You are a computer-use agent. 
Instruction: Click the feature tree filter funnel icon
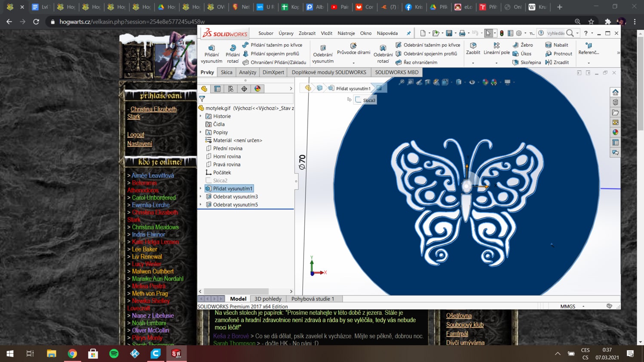[x=202, y=99]
